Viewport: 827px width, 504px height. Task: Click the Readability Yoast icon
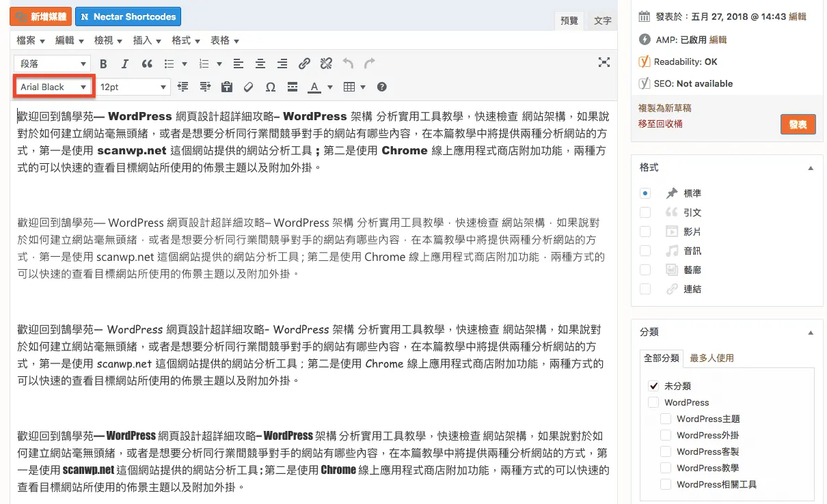click(644, 61)
